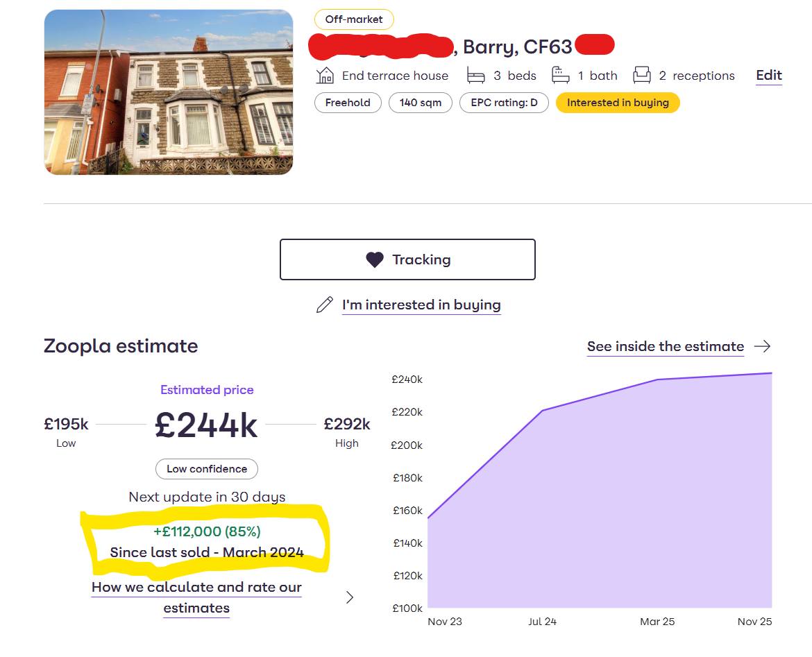Click the bed icon next to 3 beds
Image resolution: width=812 pixels, height=657 pixels.
tap(475, 76)
